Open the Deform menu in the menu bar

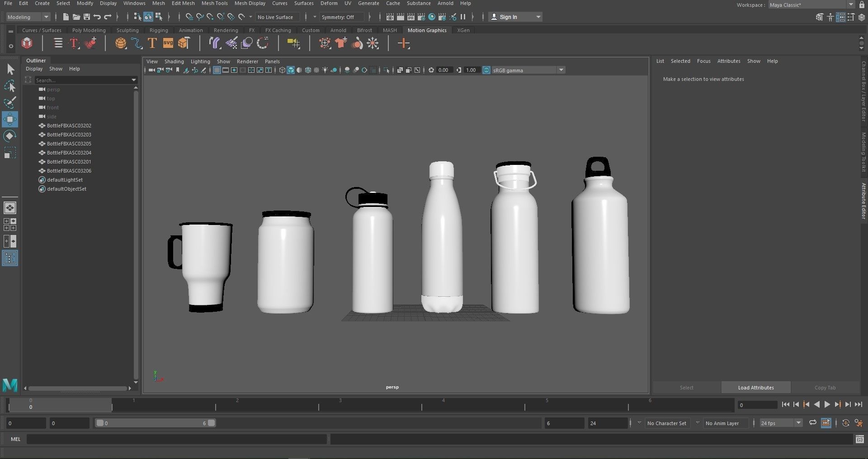pos(329,3)
